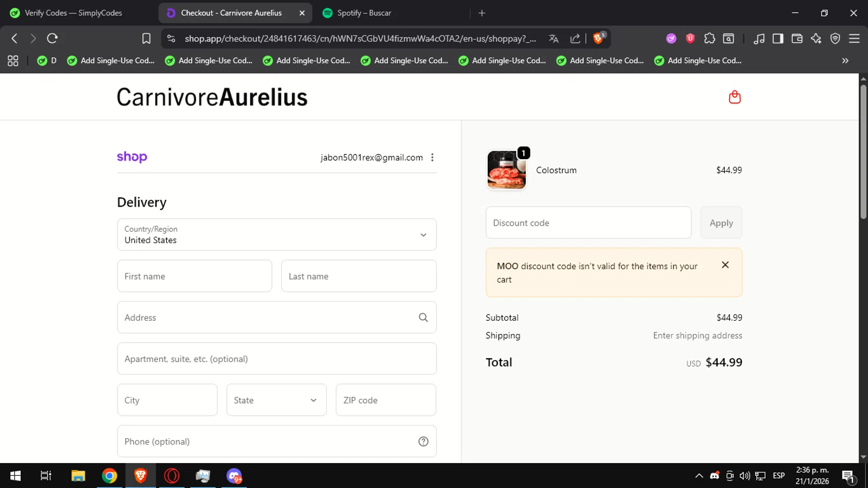
Task: Click the Address field
Action: click(x=277, y=317)
